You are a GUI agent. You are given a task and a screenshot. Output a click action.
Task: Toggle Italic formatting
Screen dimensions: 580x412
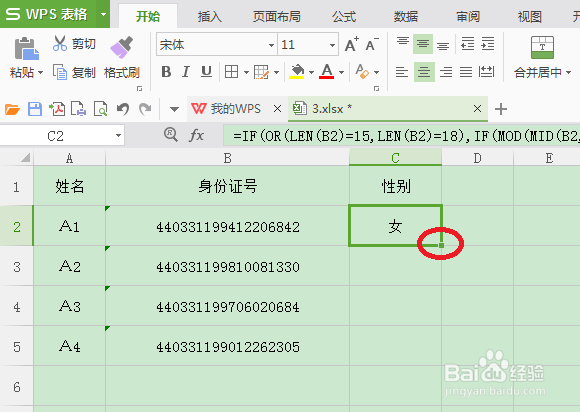[x=186, y=72]
